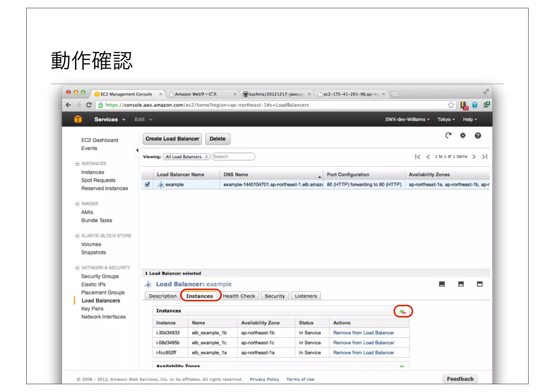This screenshot has width=555, height=392.
Task: Open the Tokyo region dropdown
Action: [x=446, y=119]
